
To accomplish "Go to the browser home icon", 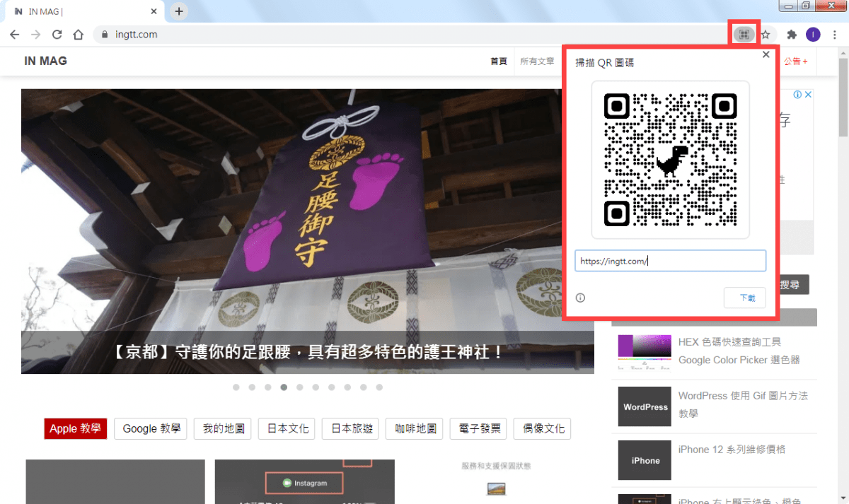I will pos(79,34).
